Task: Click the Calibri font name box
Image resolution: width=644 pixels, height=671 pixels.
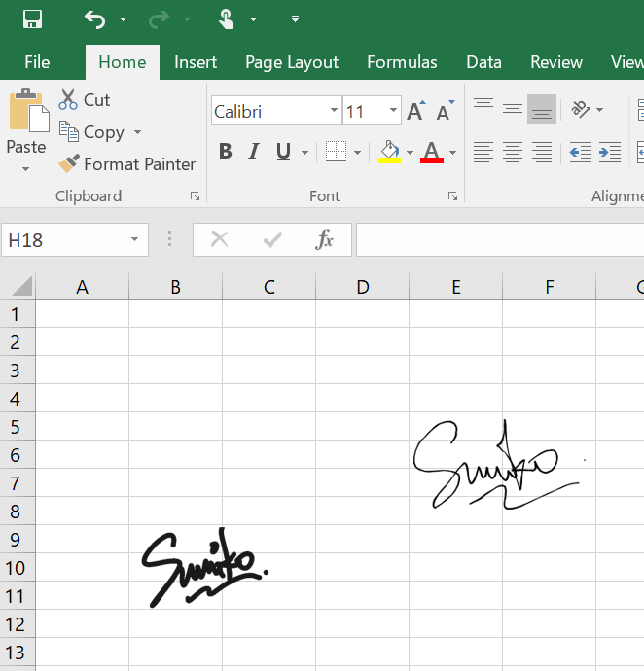Action: [269, 111]
